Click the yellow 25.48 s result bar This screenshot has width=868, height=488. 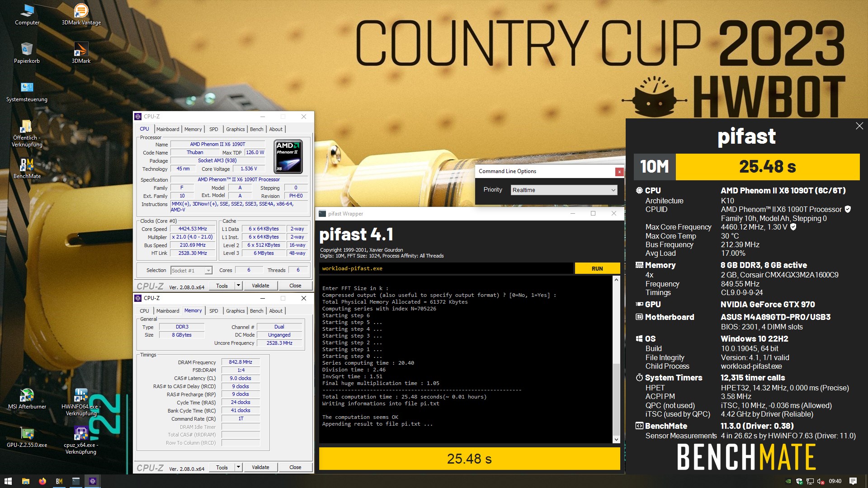click(x=469, y=459)
